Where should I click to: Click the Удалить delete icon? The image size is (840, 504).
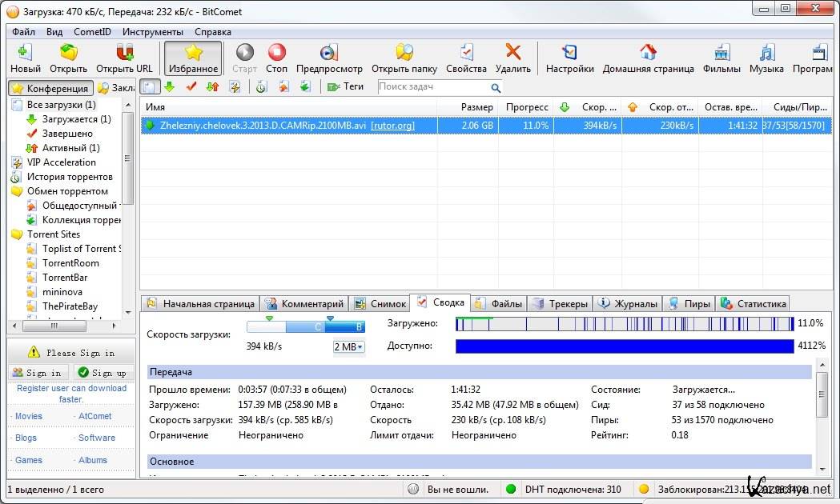coord(512,53)
